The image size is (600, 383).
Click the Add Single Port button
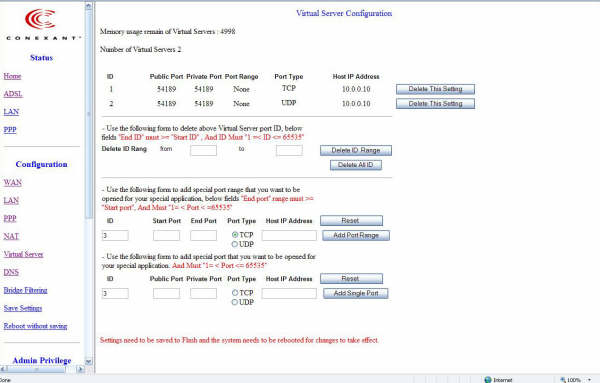coord(356,293)
